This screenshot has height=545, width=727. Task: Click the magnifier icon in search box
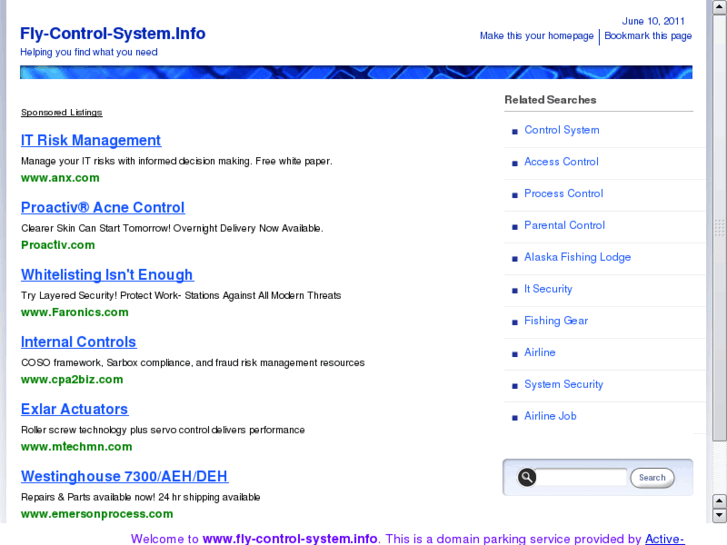[x=527, y=477]
